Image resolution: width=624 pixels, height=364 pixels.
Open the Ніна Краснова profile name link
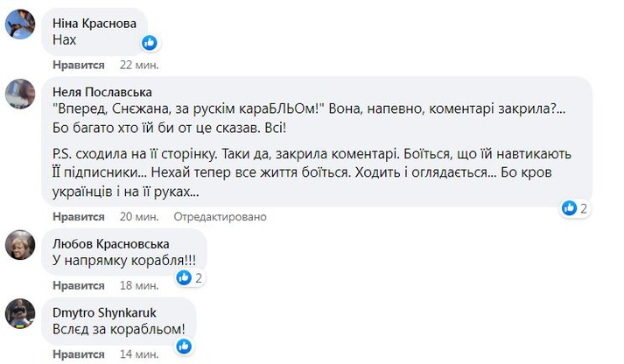95,23
